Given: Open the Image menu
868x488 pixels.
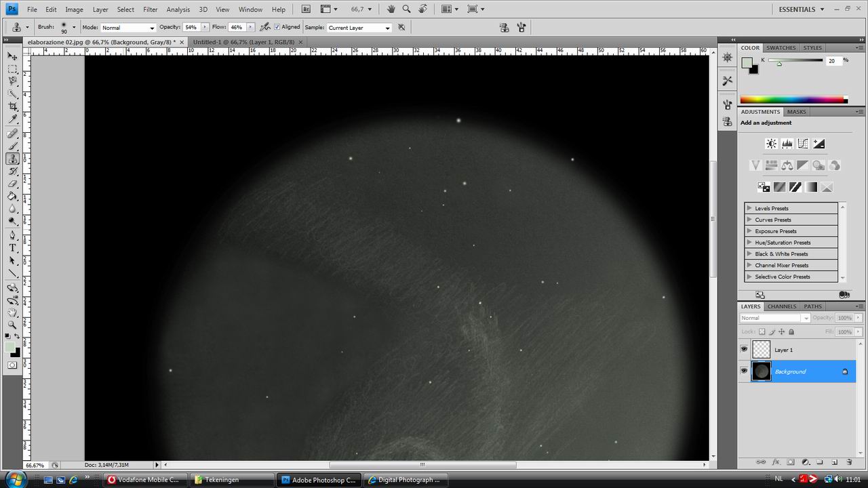Looking at the screenshot, I should click(74, 9).
